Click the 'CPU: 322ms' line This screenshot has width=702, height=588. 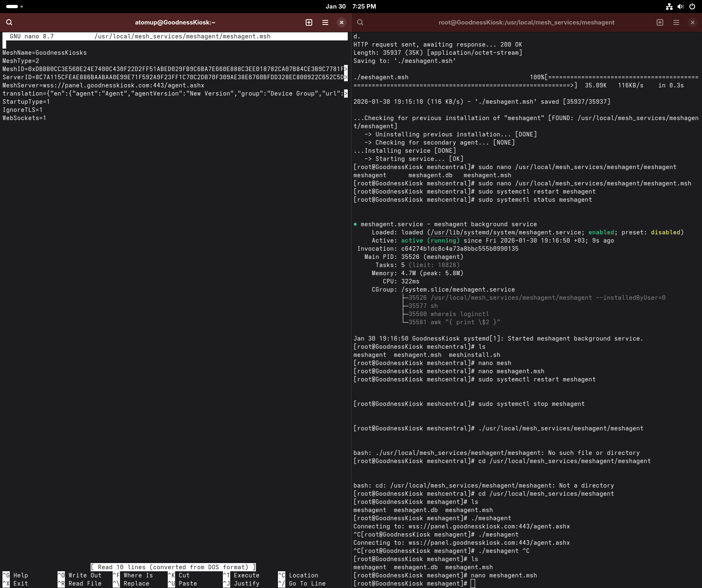pyautogui.click(x=401, y=281)
